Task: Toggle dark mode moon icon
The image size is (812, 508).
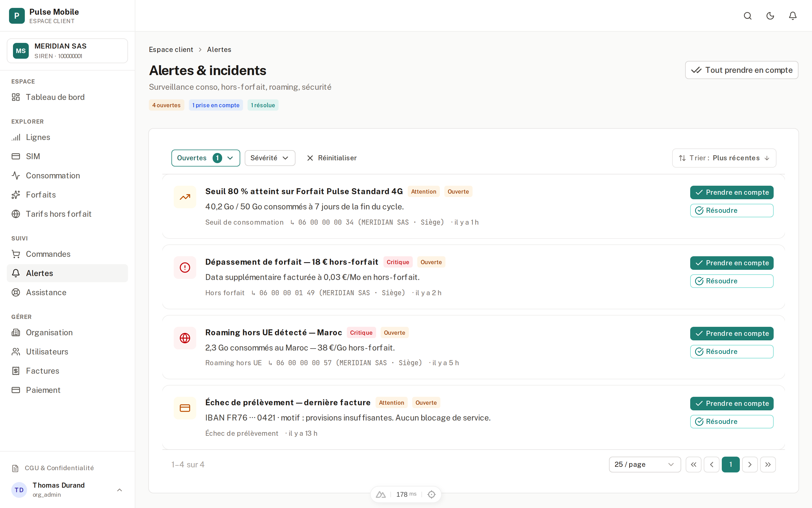Action: (x=770, y=16)
